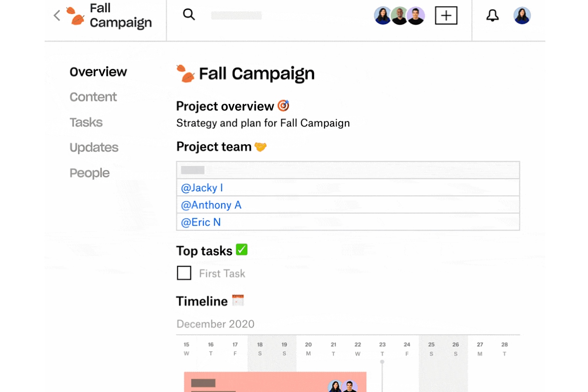Collapse the project using the back chevron
The height and width of the screenshot is (392, 588).
[x=56, y=15]
